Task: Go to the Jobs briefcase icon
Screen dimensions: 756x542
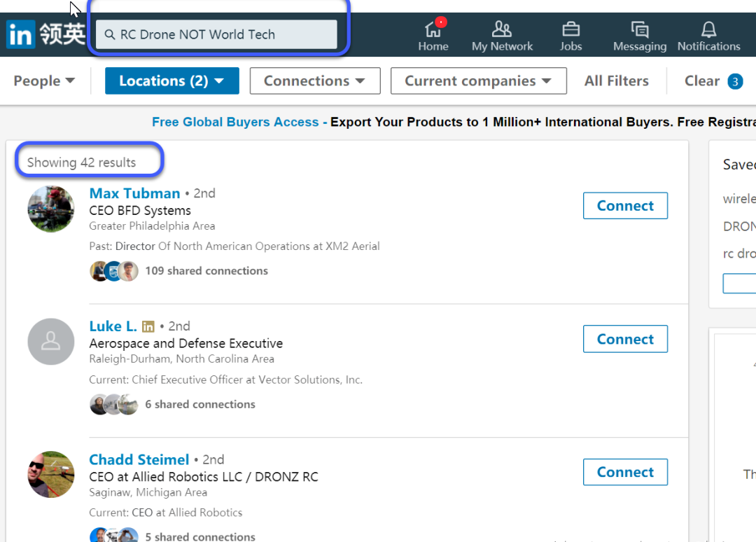Action: point(570,29)
